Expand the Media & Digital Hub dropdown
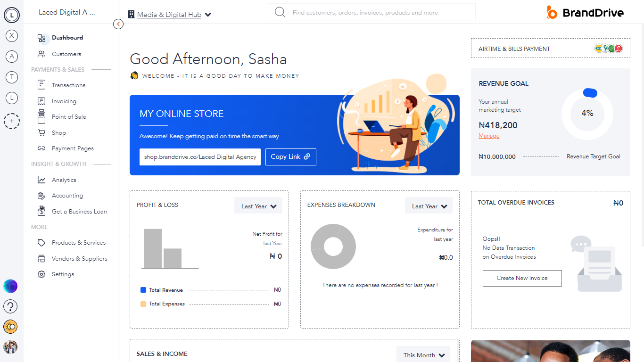Viewport: 644px width, 362px height. point(207,14)
